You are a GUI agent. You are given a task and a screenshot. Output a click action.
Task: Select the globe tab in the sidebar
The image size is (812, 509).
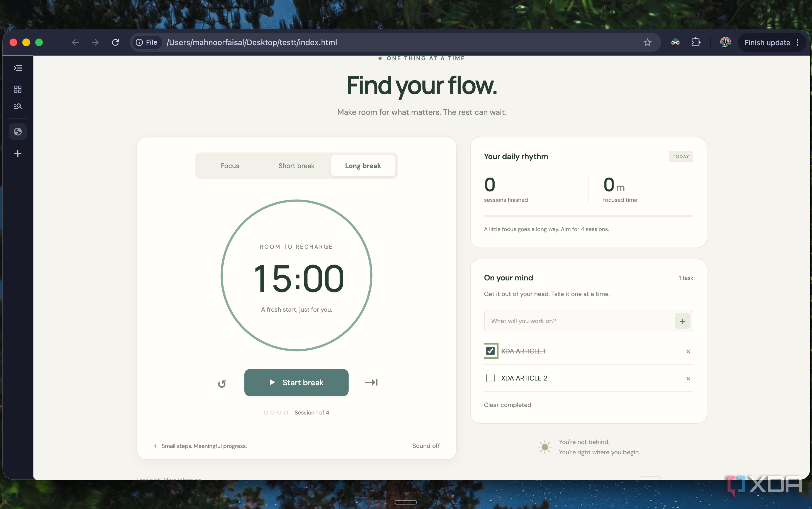18,132
